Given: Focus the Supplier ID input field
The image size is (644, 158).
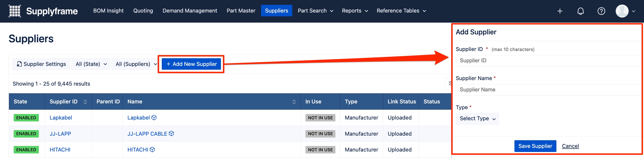Looking at the screenshot, I should click(549, 61).
